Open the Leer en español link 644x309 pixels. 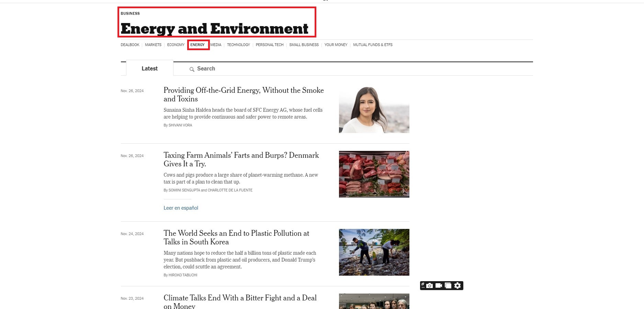coord(181,208)
